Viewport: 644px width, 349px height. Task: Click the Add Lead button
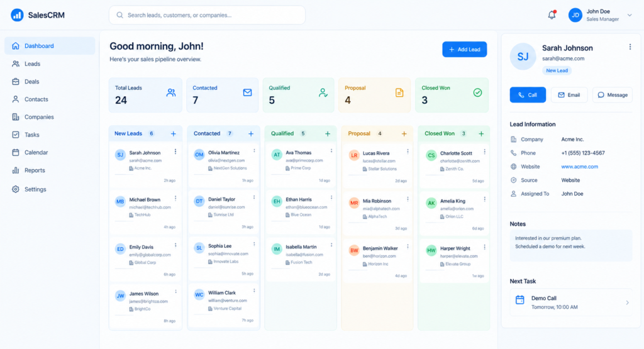tap(465, 49)
